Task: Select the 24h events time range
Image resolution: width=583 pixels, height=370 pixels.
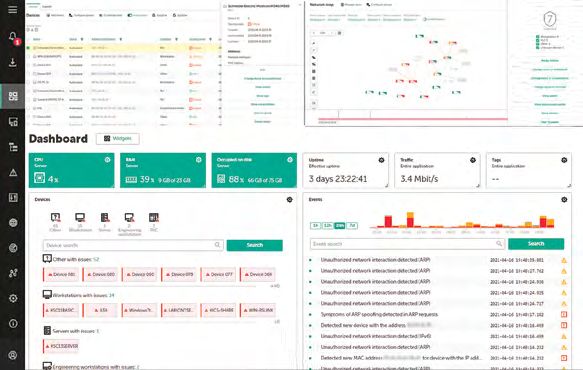Action: tap(339, 225)
